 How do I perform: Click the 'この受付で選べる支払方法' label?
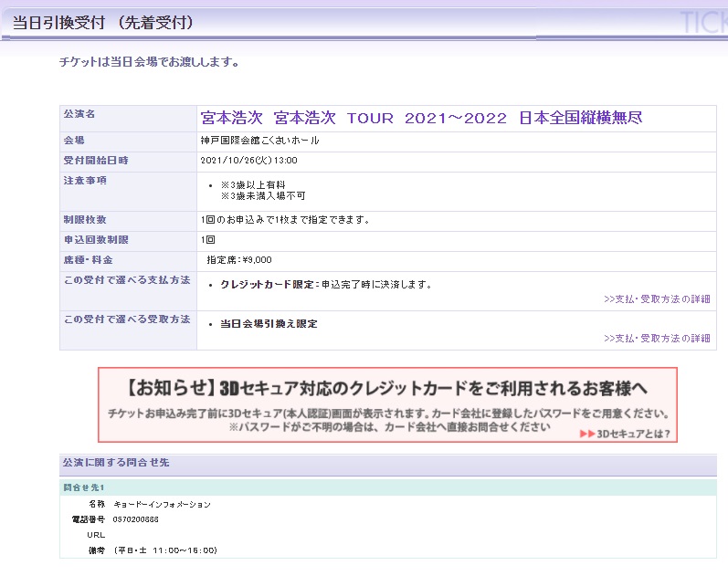pyautogui.click(x=127, y=280)
